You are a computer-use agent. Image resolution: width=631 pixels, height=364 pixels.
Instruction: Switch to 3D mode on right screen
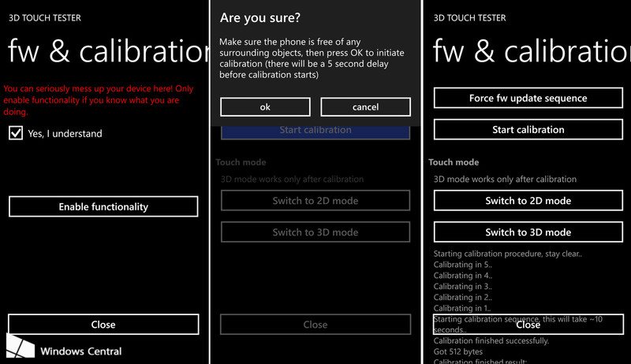coord(528,232)
